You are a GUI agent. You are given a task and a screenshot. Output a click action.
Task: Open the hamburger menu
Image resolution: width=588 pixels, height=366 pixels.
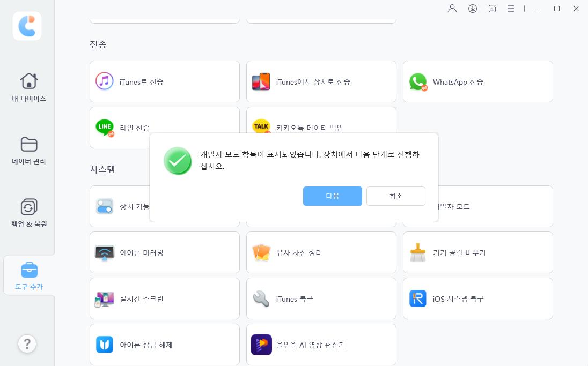(x=511, y=9)
